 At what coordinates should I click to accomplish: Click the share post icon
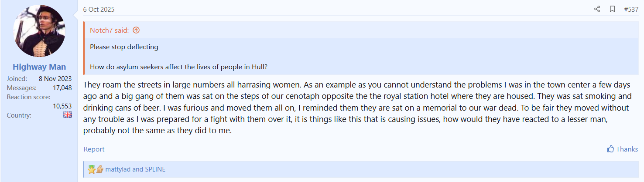(x=597, y=9)
